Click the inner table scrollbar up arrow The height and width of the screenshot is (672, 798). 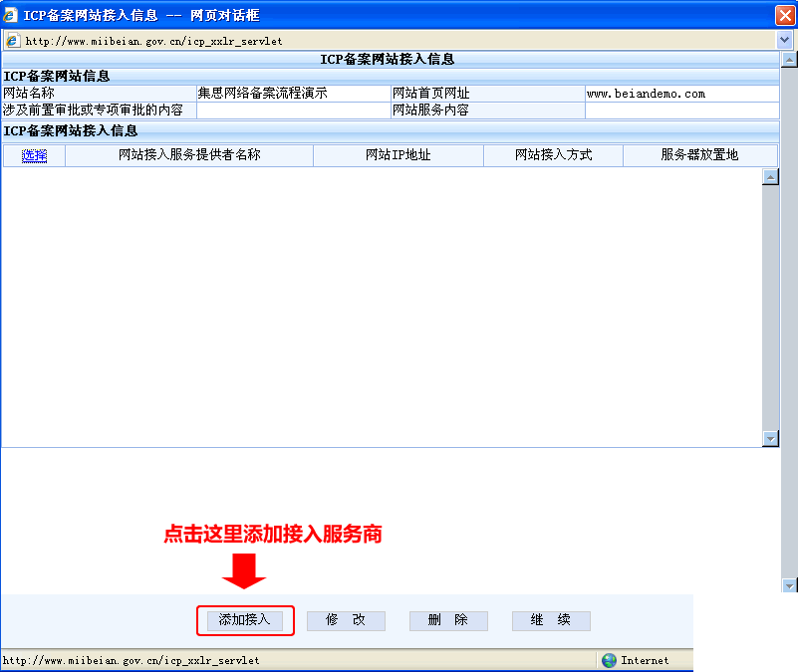[770, 177]
